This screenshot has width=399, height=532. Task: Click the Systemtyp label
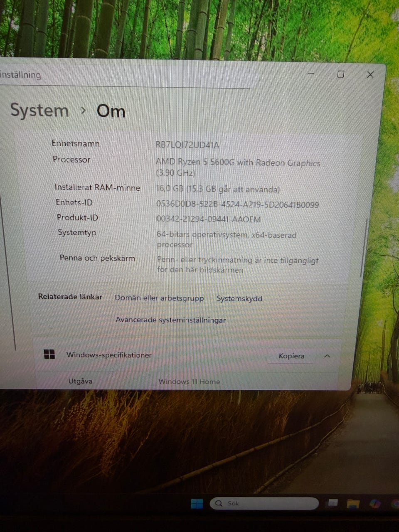point(77,232)
